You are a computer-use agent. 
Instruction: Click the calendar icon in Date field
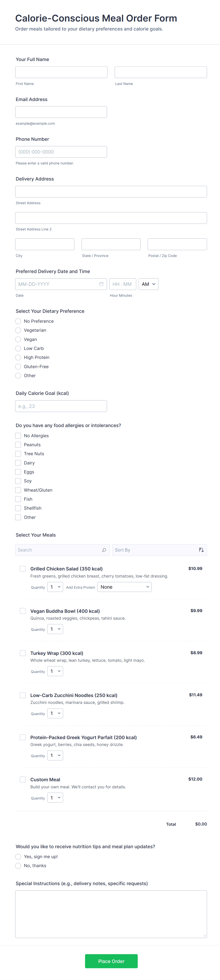pyautogui.click(x=101, y=284)
